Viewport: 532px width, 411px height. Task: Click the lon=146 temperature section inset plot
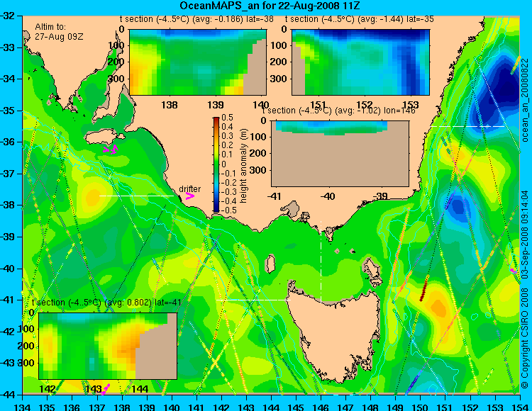[340, 154]
